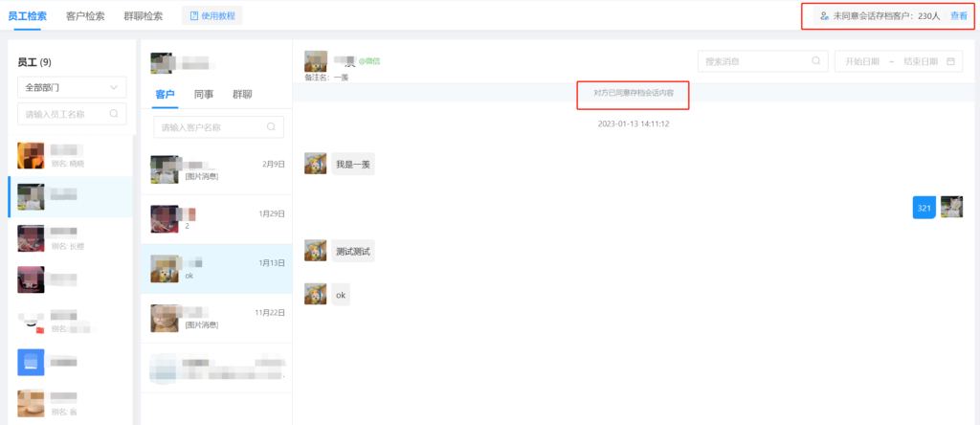
Task: Switch to 群聊检索 tab
Action: (x=144, y=16)
